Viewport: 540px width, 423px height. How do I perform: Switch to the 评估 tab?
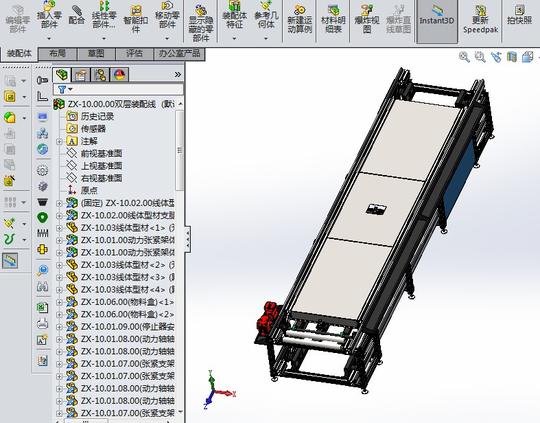(x=134, y=53)
